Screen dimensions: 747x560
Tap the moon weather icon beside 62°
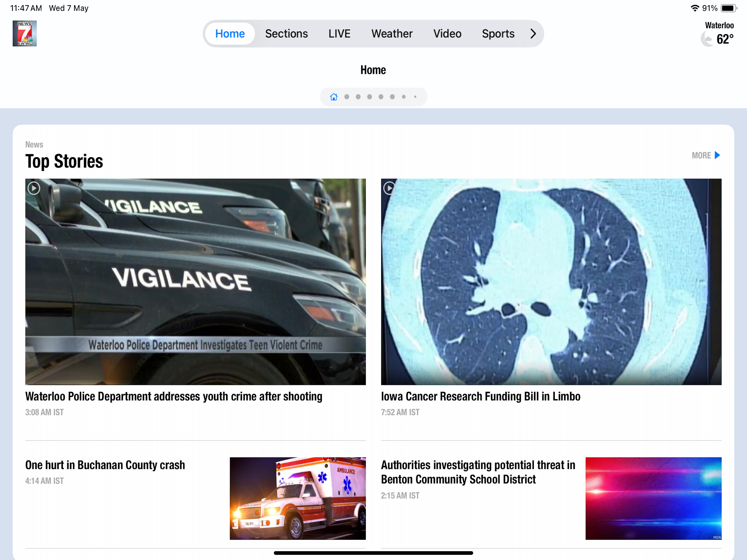click(707, 39)
